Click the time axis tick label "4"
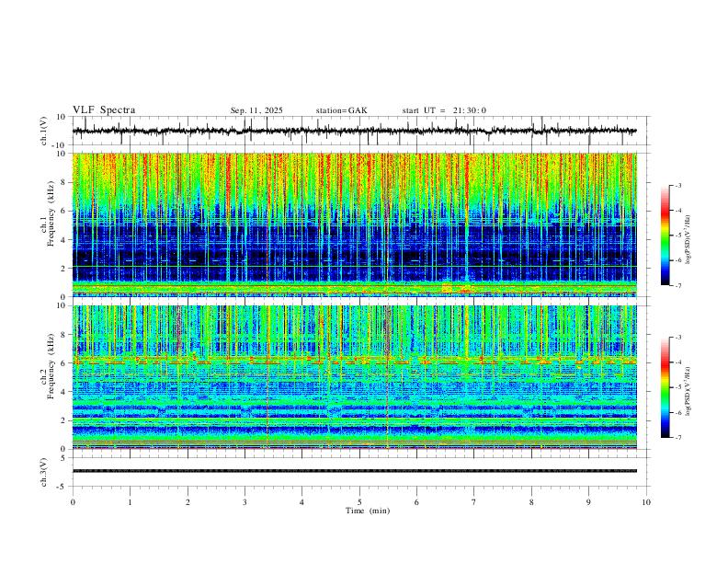The width and height of the screenshot is (728, 563). [x=301, y=502]
